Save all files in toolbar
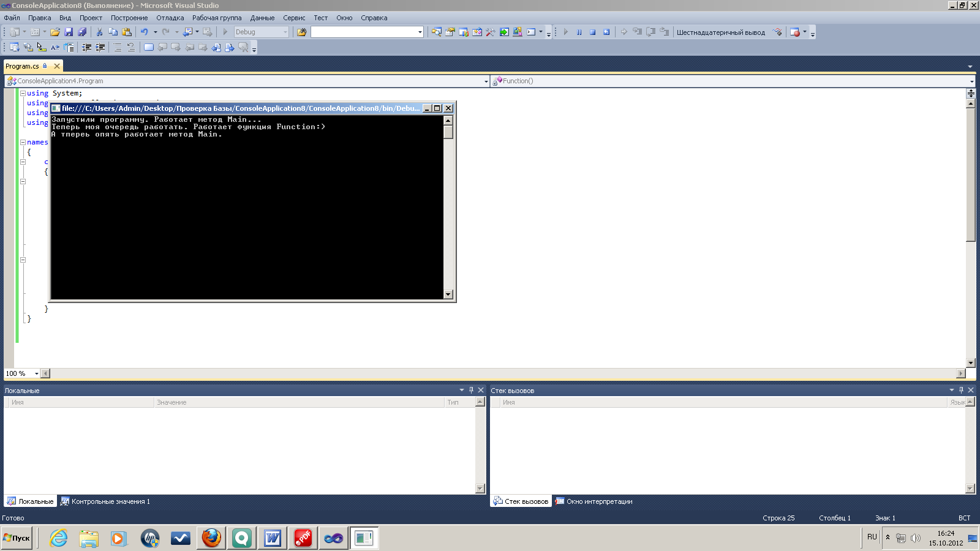 click(82, 32)
